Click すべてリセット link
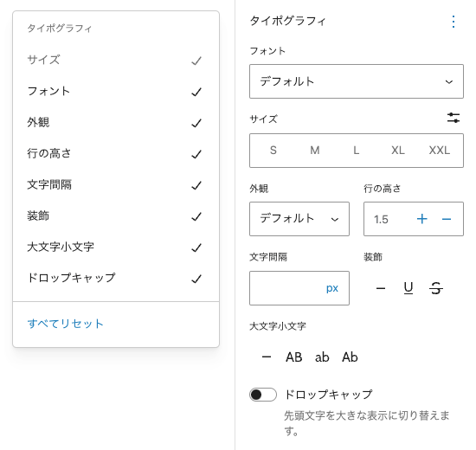The width and height of the screenshot is (476, 450). [x=65, y=324]
